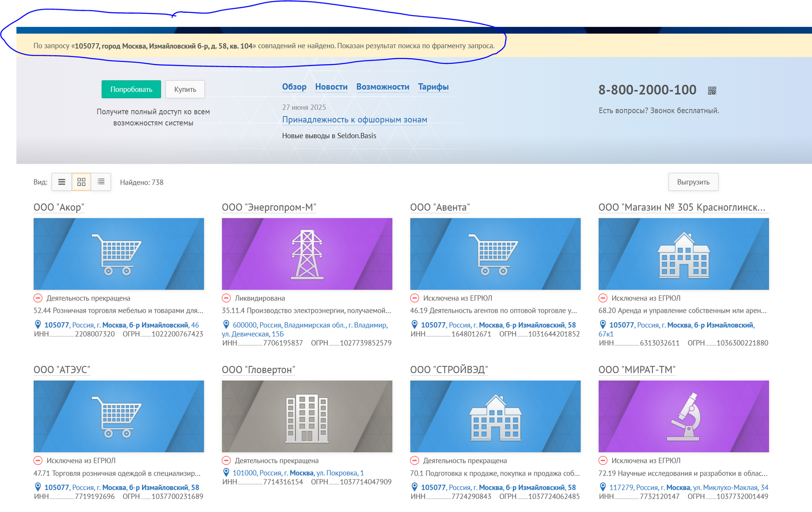Switch to tile grid view icon
Screen dimensions: 812x512
point(81,182)
